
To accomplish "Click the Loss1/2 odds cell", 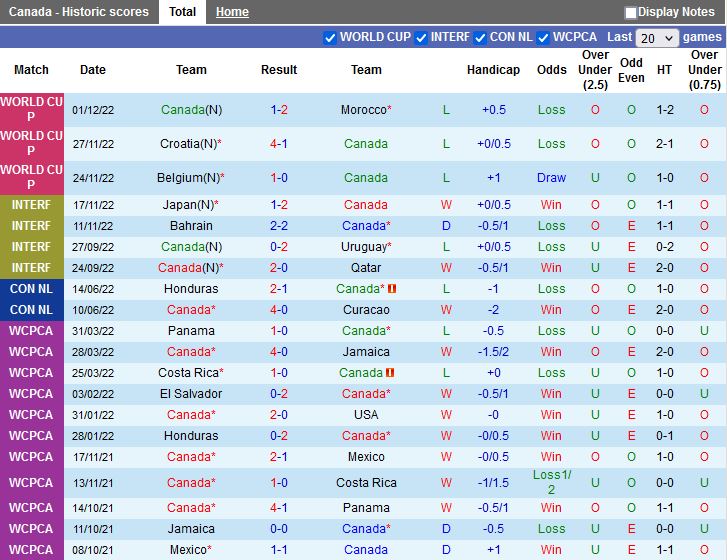I will tap(551, 482).
